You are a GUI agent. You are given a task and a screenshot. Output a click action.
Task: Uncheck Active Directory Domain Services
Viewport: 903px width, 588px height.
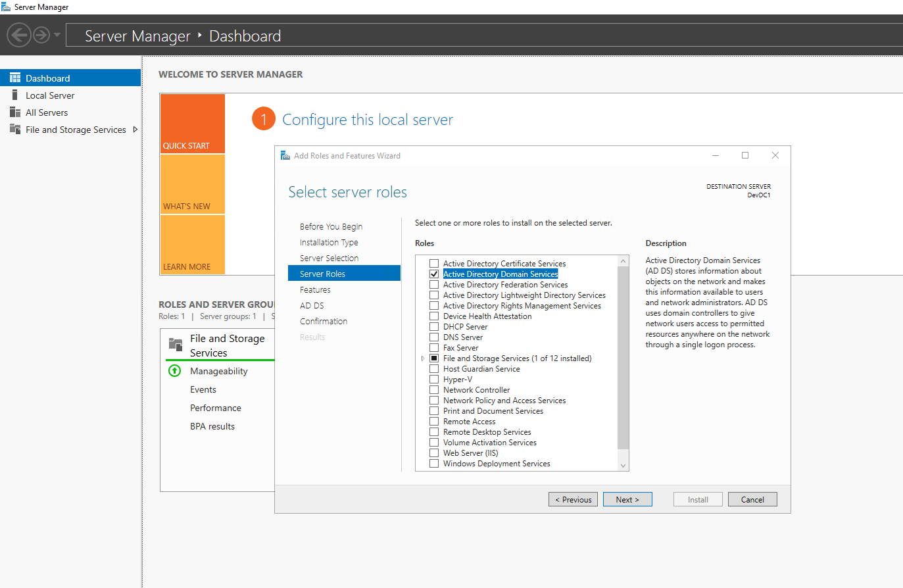[x=434, y=274]
